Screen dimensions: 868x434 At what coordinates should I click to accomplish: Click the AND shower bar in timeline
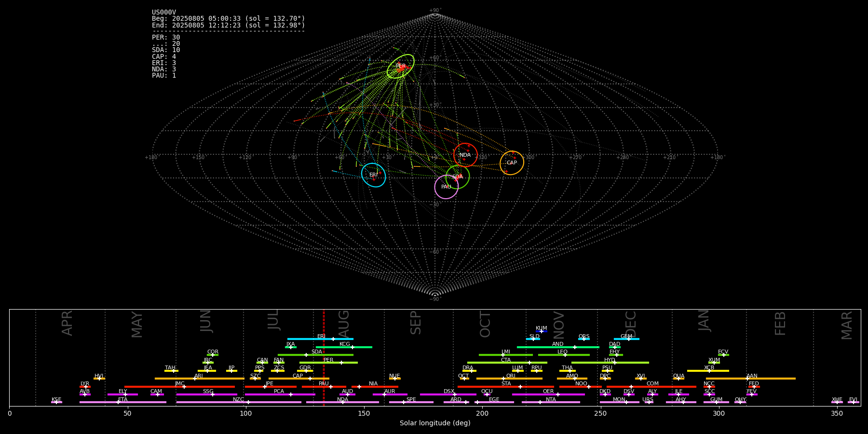558,347
